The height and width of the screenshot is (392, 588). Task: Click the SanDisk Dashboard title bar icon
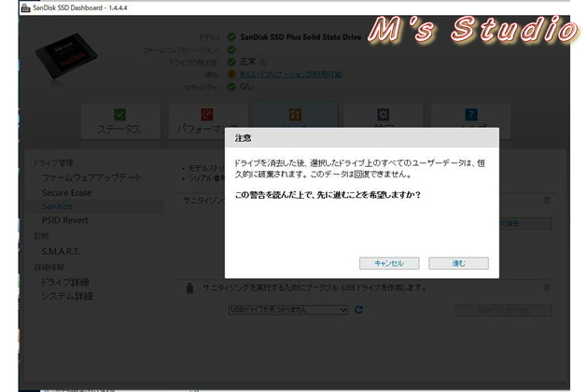pyautogui.click(x=25, y=7)
